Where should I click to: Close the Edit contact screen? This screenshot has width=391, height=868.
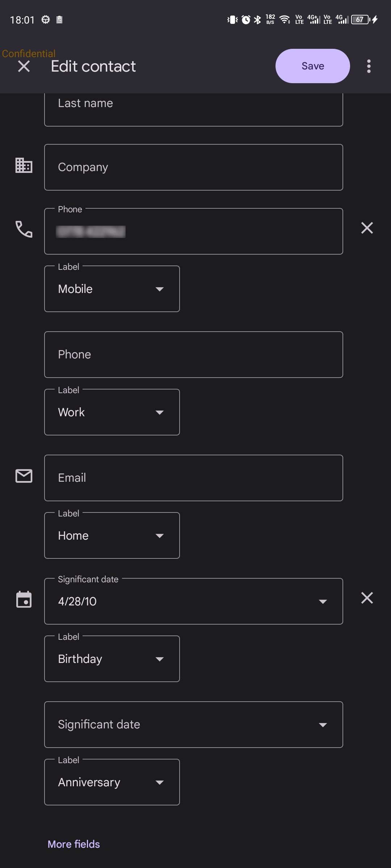(24, 66)
